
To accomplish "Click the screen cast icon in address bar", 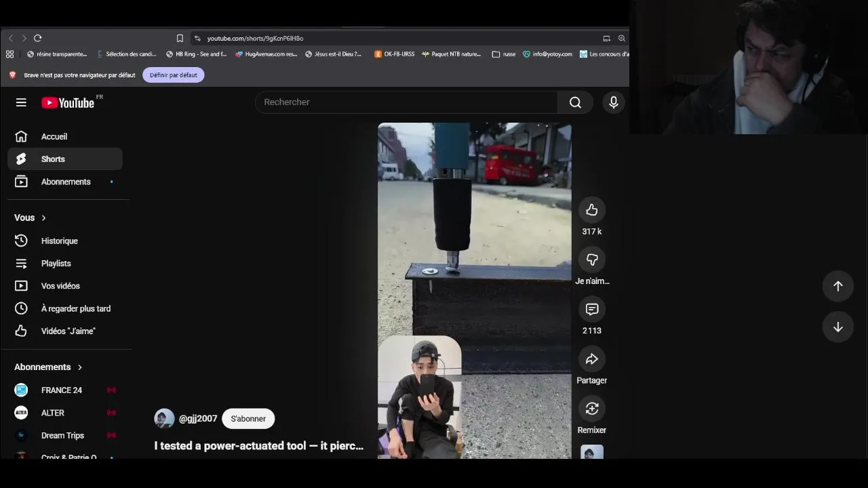I will 606,38.
